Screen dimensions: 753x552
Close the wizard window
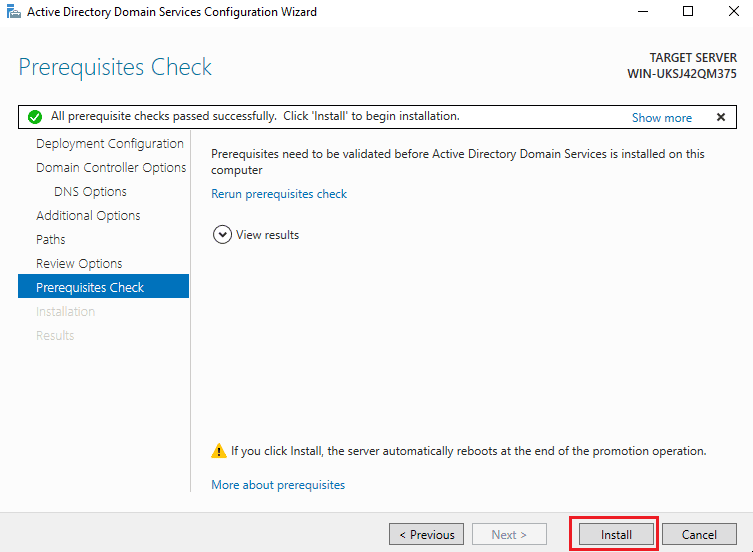point(733,11)
